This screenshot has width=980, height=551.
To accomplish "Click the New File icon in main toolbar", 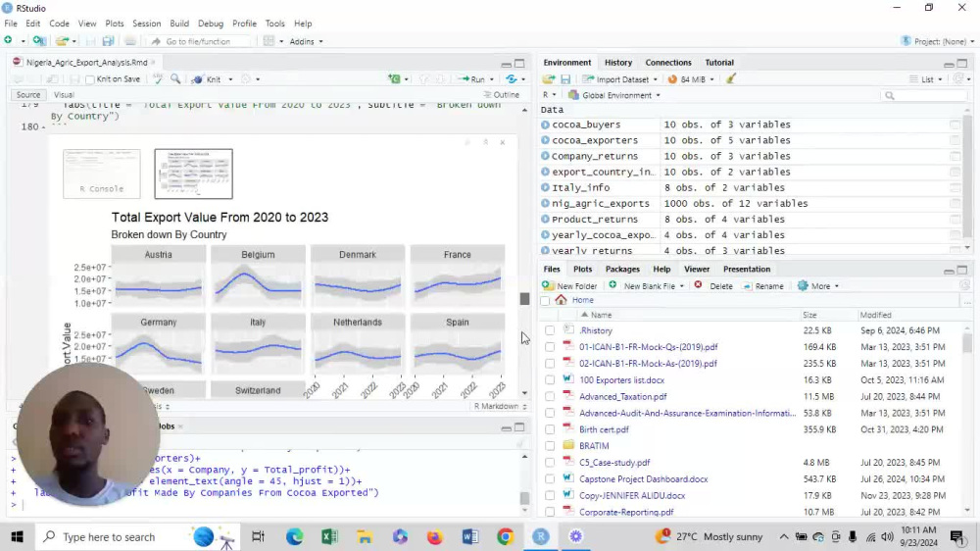I will [8, 40].
